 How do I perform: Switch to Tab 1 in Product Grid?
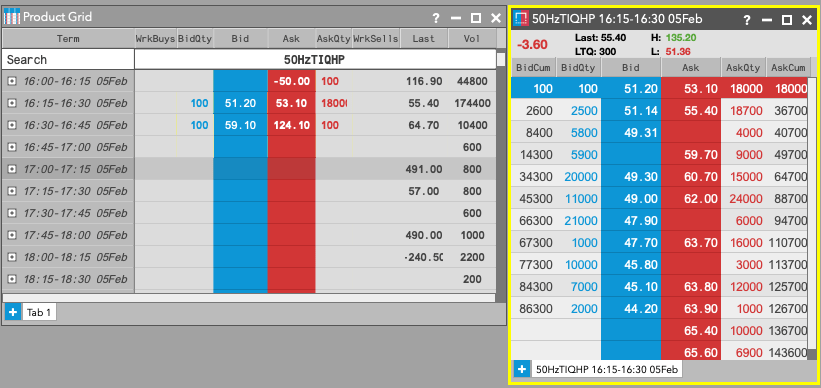point(39,313)
